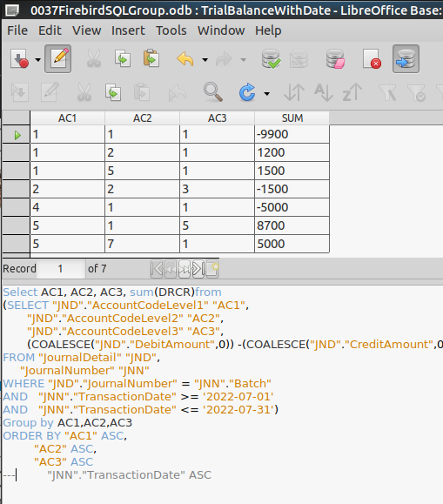The height and width of the screenshot is (504, 443).
Task: Click the Undo arrow icon
Action: click(x=185, y=59)
